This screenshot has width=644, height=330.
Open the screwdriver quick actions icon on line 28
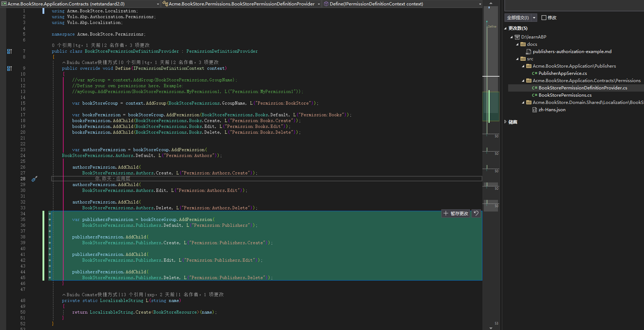tap(35, 179)
